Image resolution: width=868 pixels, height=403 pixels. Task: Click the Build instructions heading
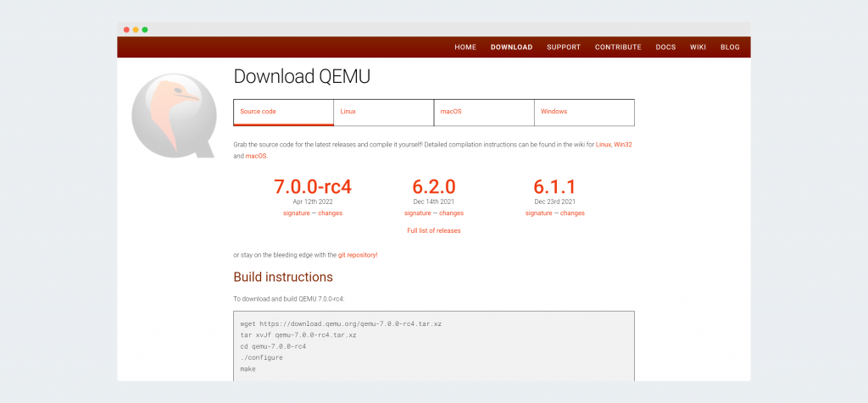pyautogui.click(x=283, y=277)
